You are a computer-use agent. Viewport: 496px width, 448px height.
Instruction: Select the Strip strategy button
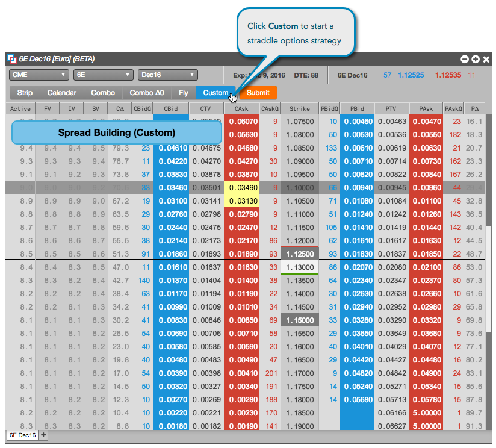tap(25, 93)
